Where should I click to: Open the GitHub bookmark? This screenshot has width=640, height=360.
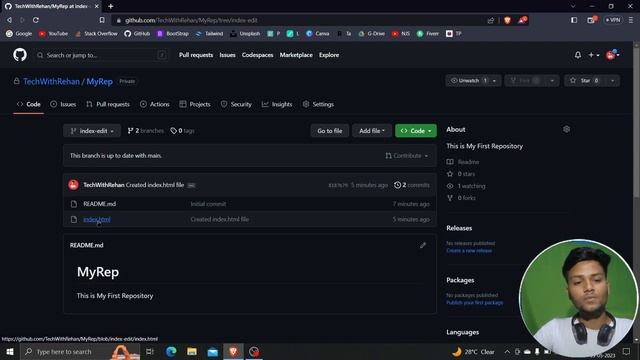click(137, 33)
